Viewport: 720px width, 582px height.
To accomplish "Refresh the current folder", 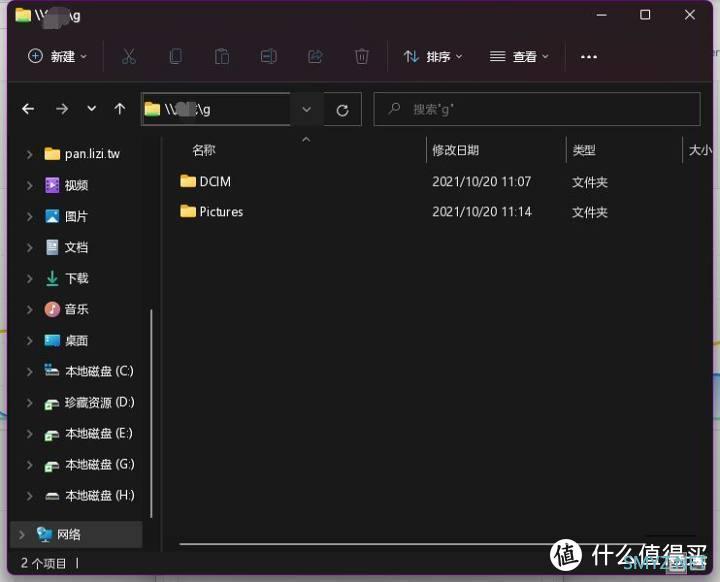I will point(343,110).
